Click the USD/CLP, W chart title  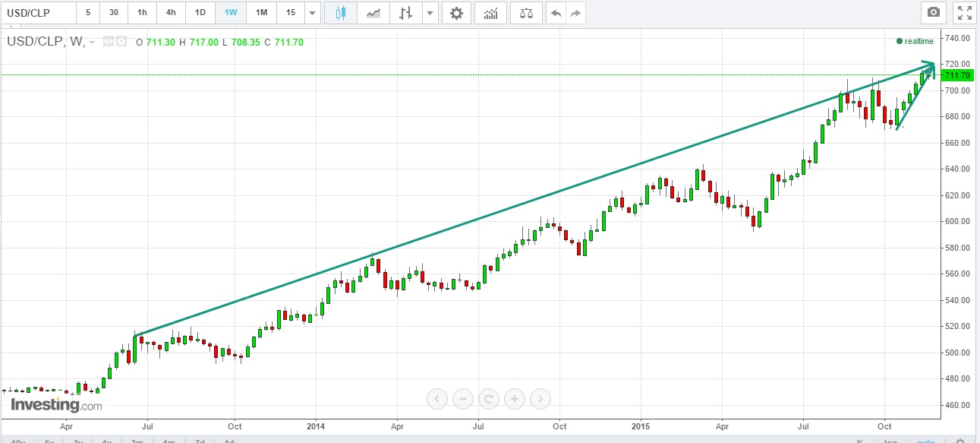46,42
